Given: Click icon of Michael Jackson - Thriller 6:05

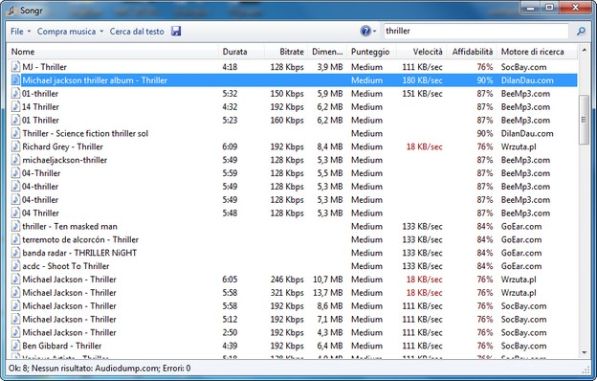Looking at the screenshot, I should tap(15, 279).
